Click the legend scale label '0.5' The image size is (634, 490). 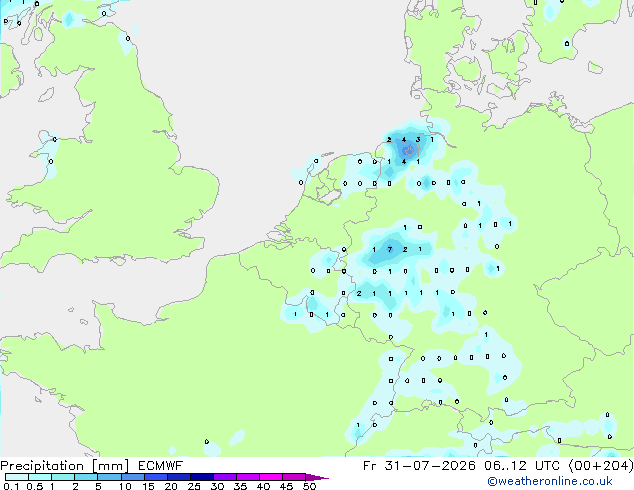[x=35, y=486]
